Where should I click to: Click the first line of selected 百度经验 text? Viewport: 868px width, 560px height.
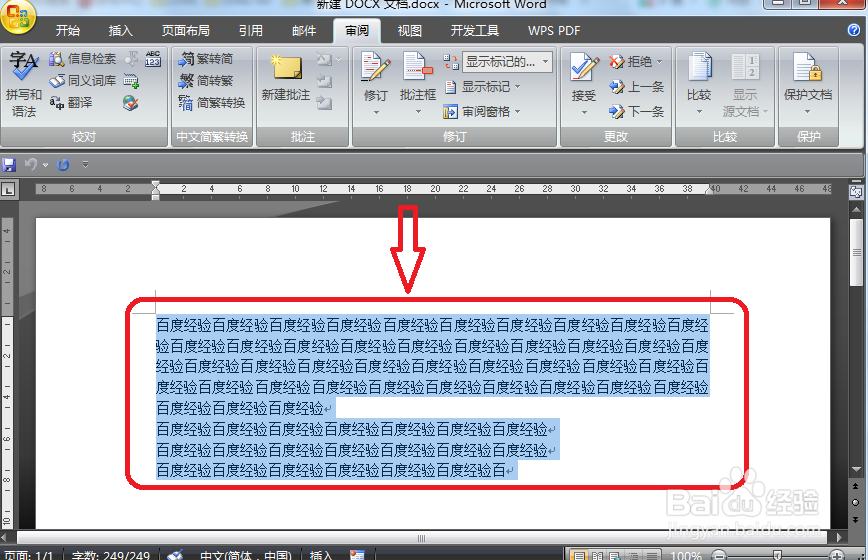(x=432, y=325)
